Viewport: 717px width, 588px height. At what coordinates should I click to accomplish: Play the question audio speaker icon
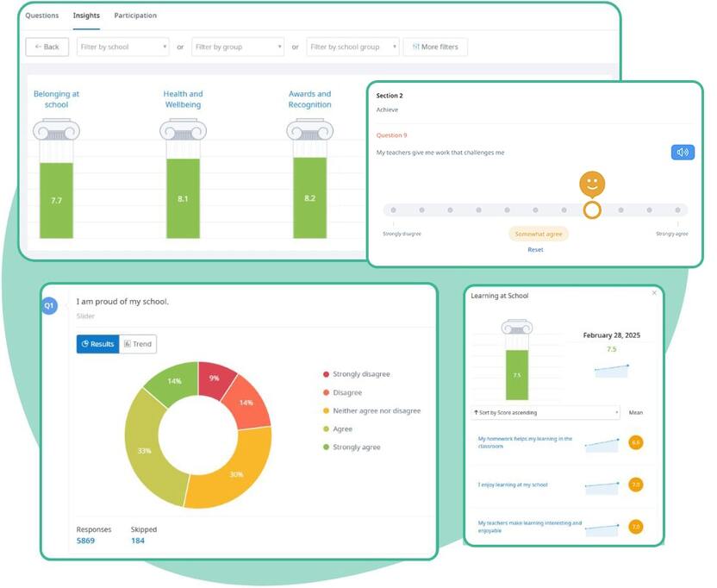point(683,153)
